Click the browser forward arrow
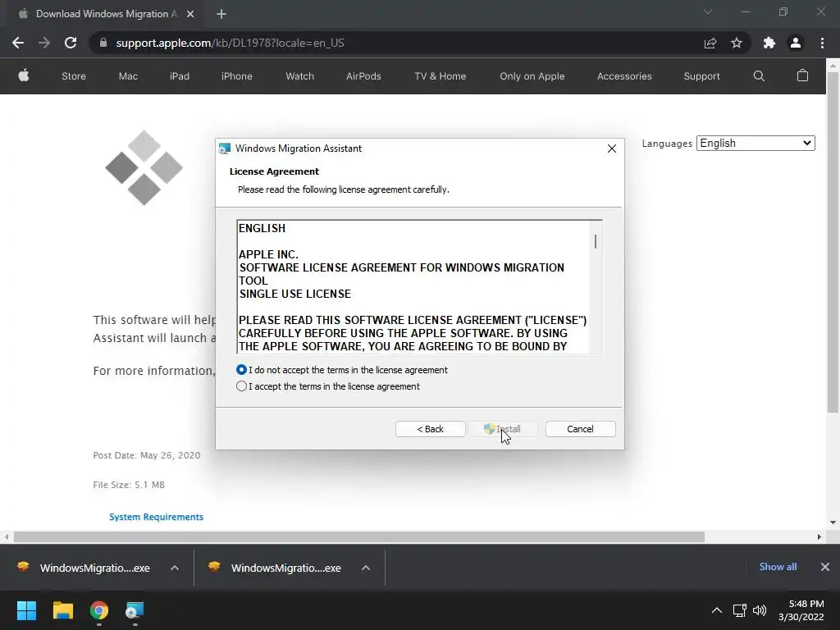Viewport: 840px width, 630px height. 44,43
